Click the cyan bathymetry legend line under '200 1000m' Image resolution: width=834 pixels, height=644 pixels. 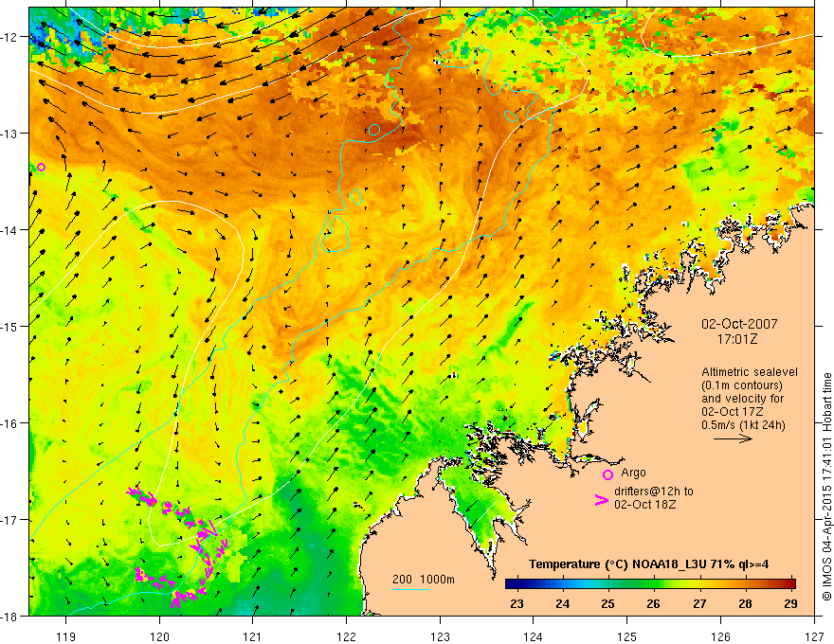(x=411, y=589)
